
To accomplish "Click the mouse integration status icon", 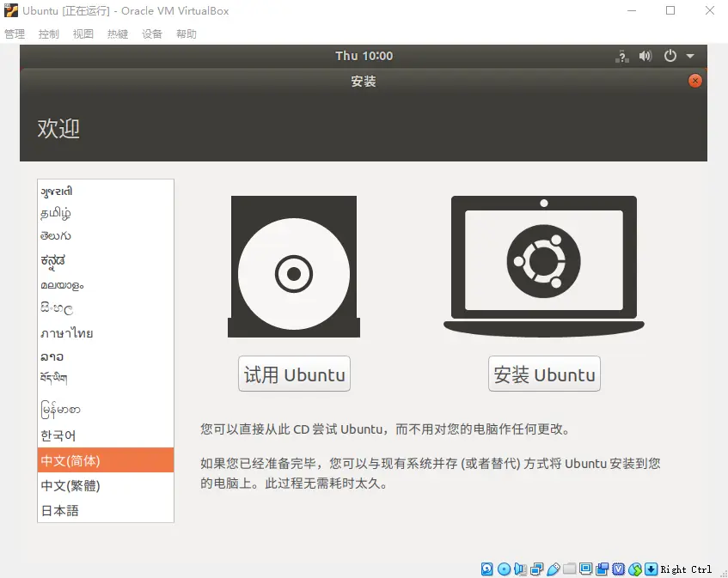I will click(634, 569).
